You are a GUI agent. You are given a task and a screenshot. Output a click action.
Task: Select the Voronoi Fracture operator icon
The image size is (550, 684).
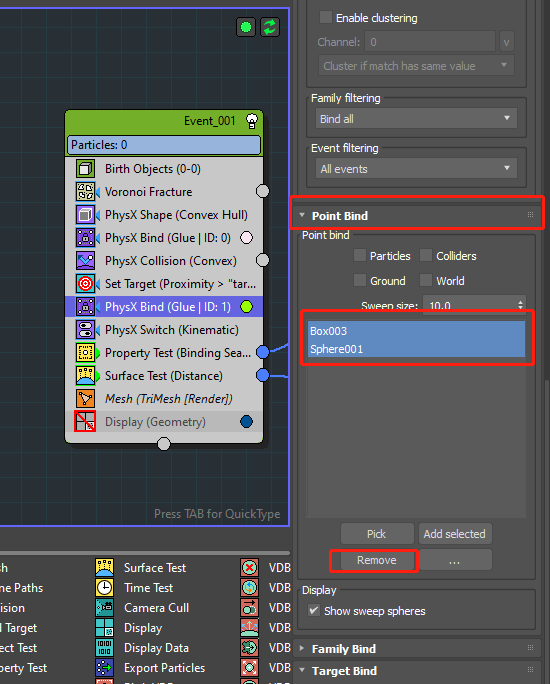point(85,192)
